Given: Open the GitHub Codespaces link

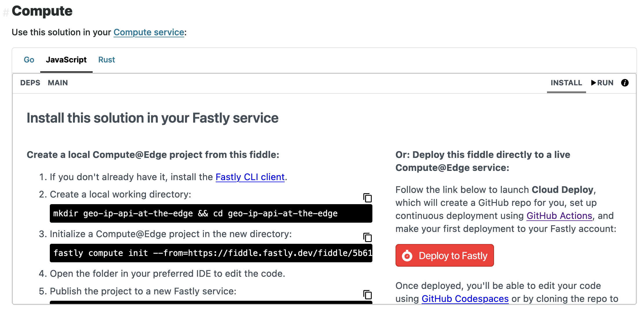Looking at the screenshot, I should coord(465,299).
